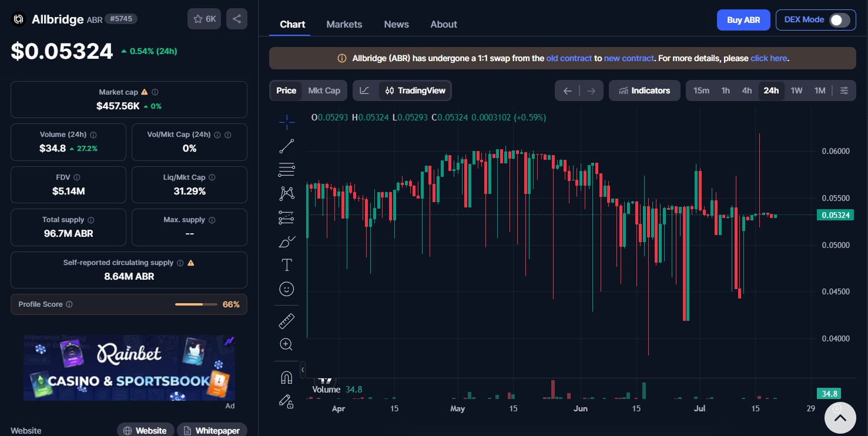The image size is (868, 436).
Task: Switch chart to Mkt Cap view
Action: tap(324, 90)
